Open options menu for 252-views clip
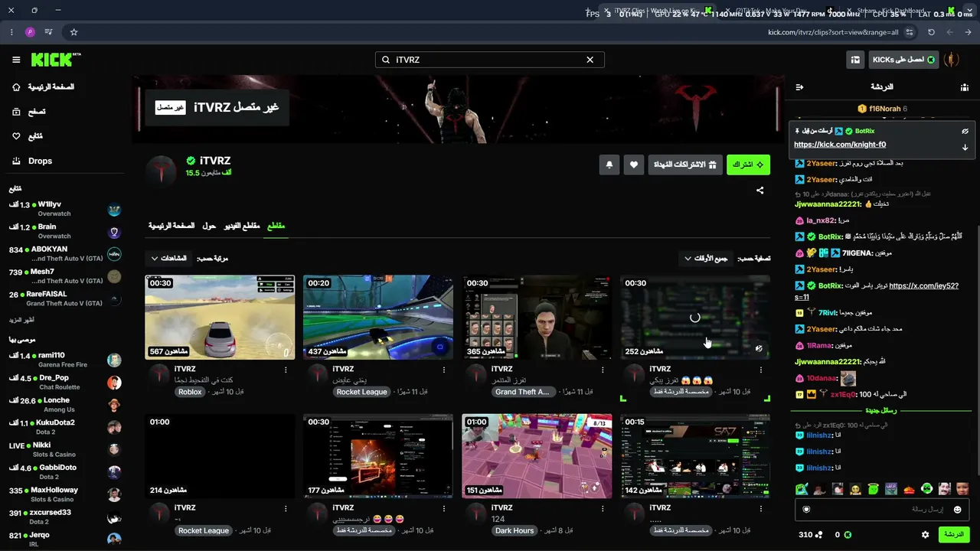This screenshot has width=980, height=551. pos(761,370)
